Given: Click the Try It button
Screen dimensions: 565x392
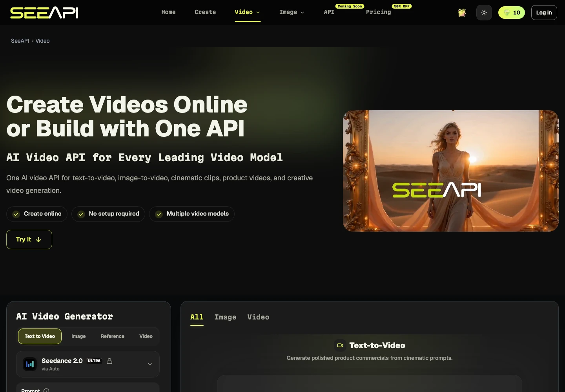Looking at the screenshot, I should click(29, 240).
